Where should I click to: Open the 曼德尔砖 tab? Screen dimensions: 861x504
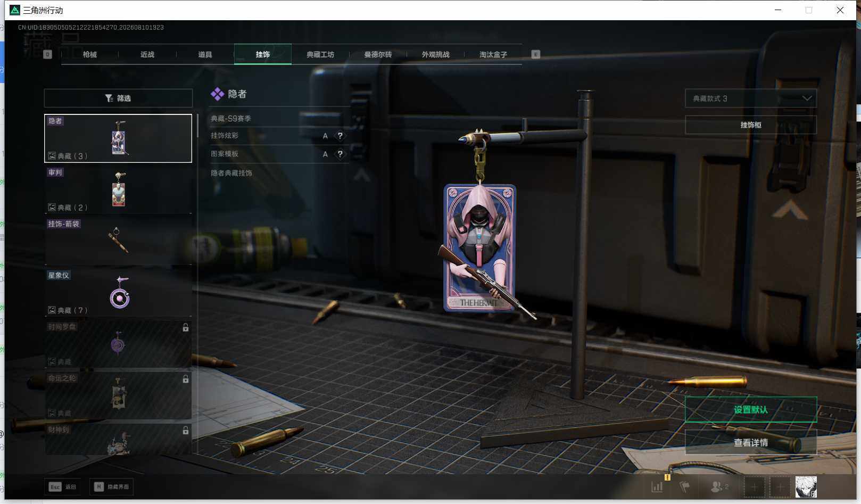(x=378, y=54)
